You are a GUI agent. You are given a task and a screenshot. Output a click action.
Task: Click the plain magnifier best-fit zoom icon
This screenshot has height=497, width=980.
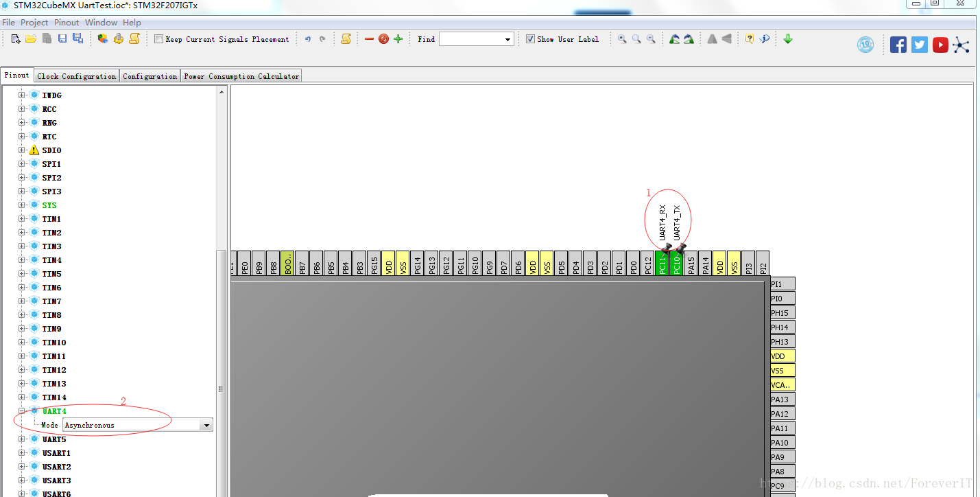pyautogui.click(x=636, y=39)
